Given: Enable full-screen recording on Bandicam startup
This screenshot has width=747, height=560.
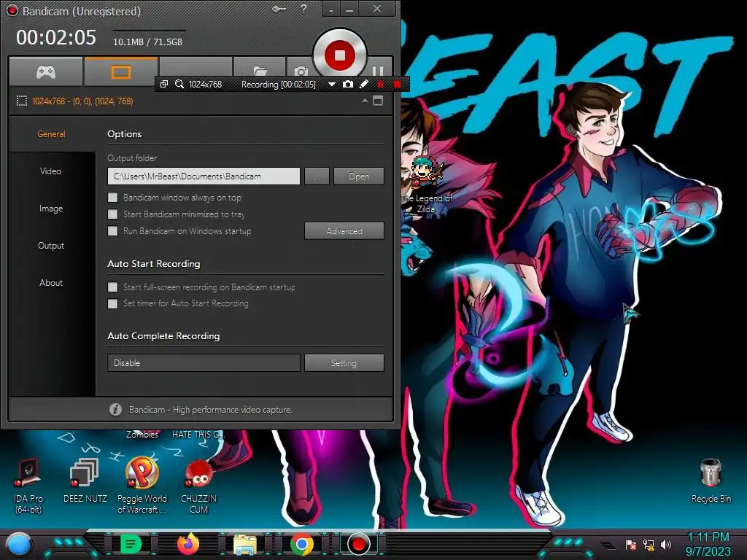Looking at the screenshot, I should [113, 287].
